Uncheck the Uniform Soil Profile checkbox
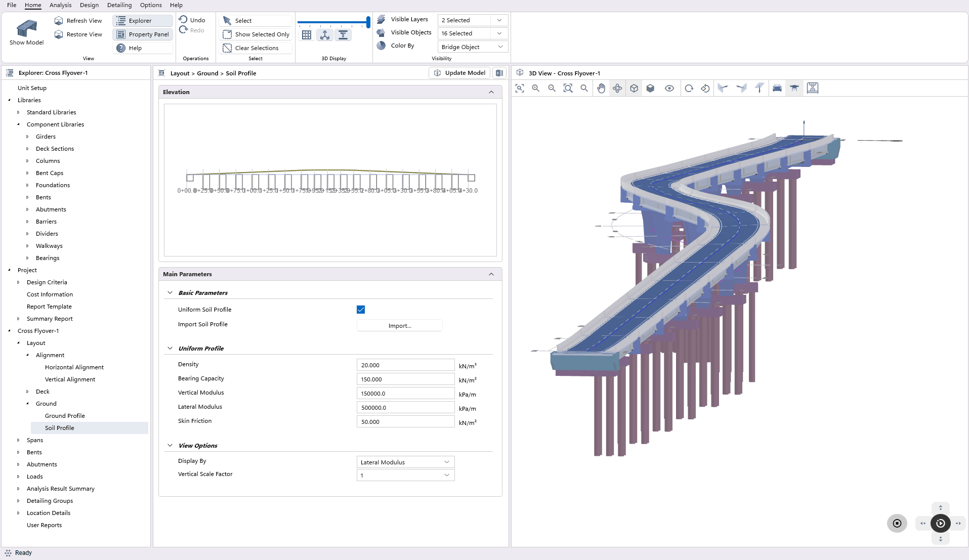969x560 pixels. pyautogui.click(x=361, y=310)
